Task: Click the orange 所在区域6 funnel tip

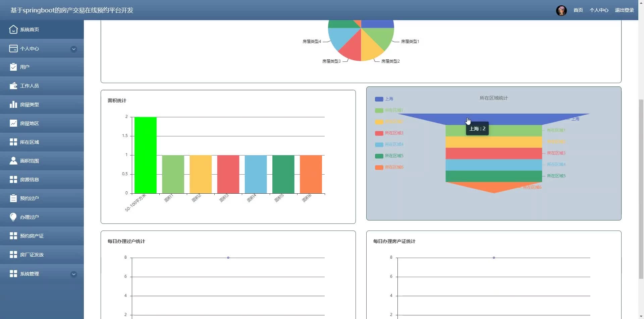Action: point(494,186)
